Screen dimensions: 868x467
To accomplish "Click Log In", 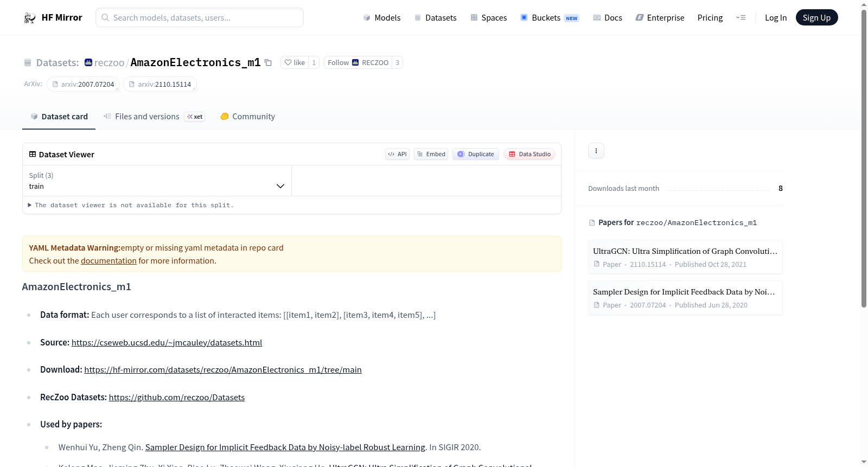I will tap(776, 18).
